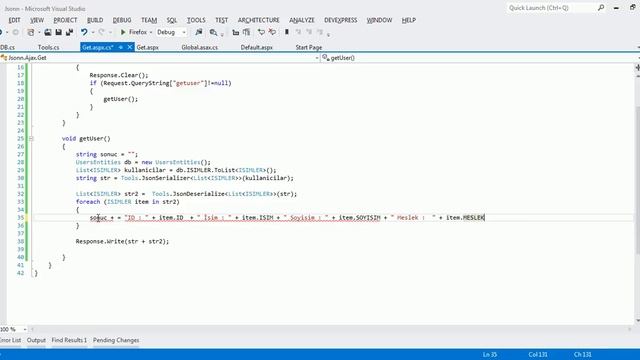Open the New Project dropdown arrow
Image resolution: width=640 pixels, height=360 pixels.
pos(39,32)
